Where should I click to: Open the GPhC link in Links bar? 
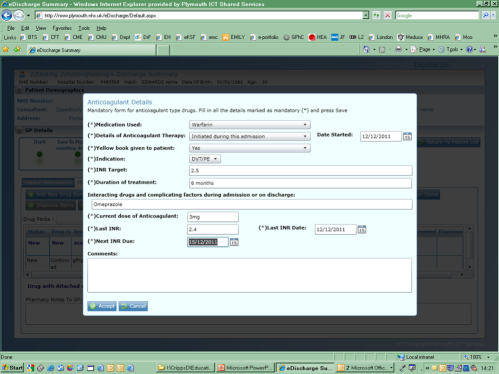293,37
